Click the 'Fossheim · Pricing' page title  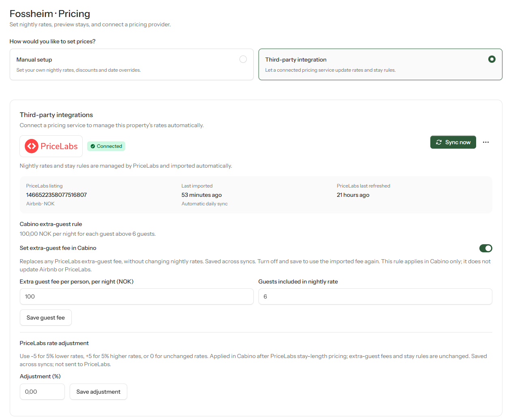50,14
